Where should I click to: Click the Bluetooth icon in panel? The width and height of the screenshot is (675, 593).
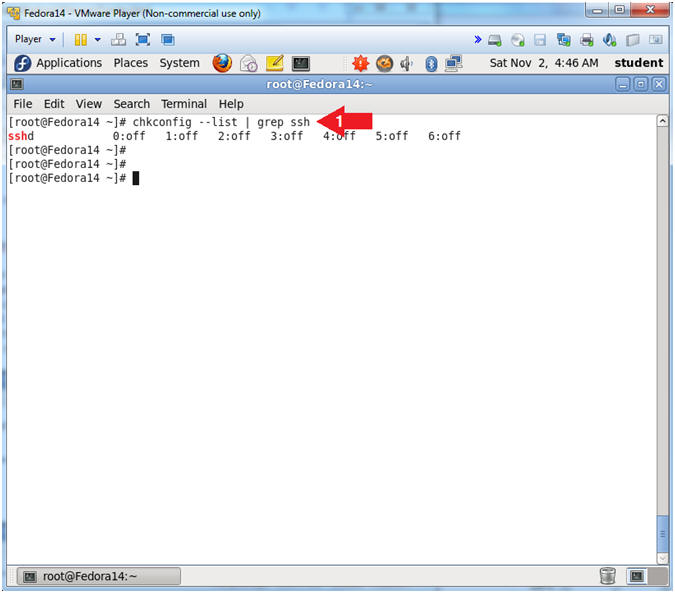431,64
